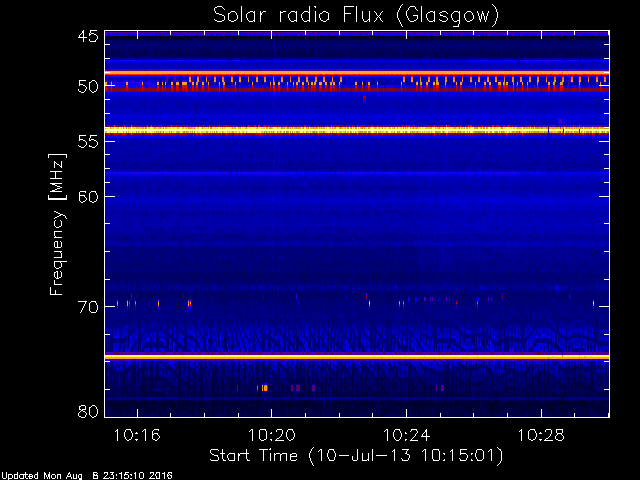Click the 80 frequency tick label
Image resolution: width=640 pixels, height=480 pixels.
[88, 411]
